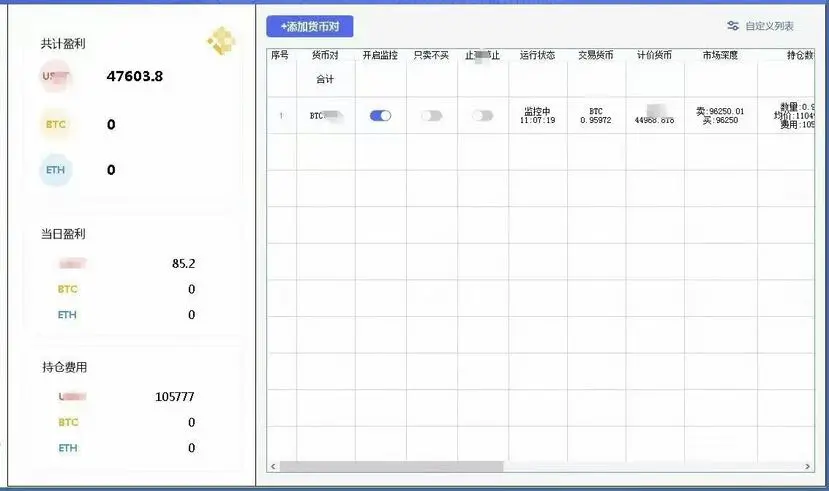Click the scrollbar left arrow
Image resolution: width=829 pixels, height=491 pixels.
coord(273,467)
